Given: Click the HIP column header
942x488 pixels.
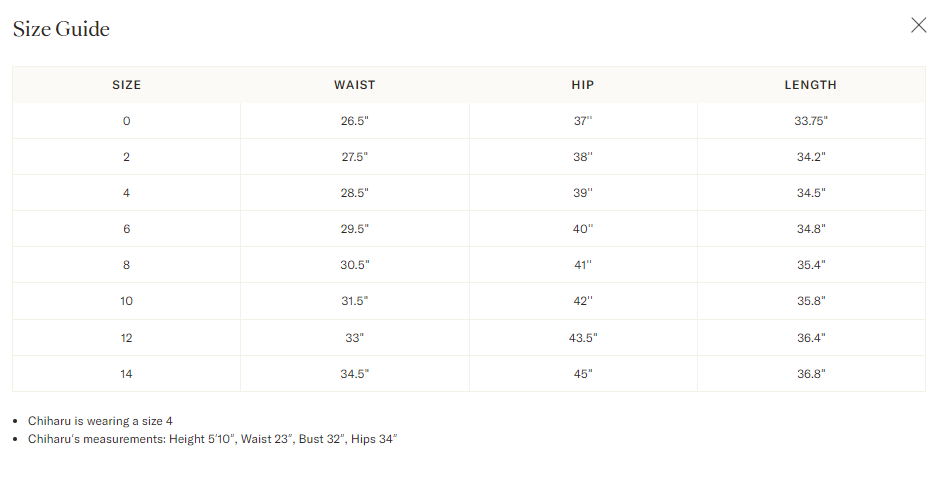Looking at the screenshot, I should (x=582, y=85).
